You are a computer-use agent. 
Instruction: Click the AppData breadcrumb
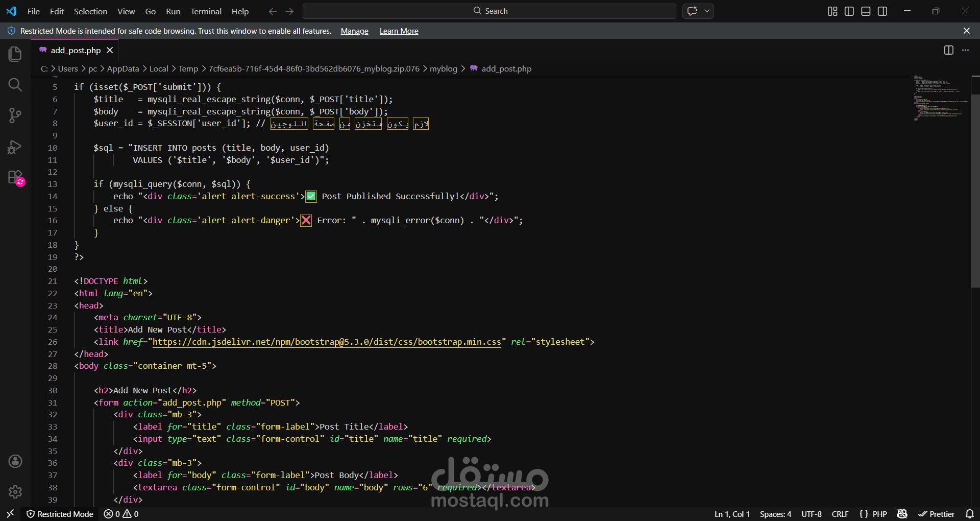point(122,68)
